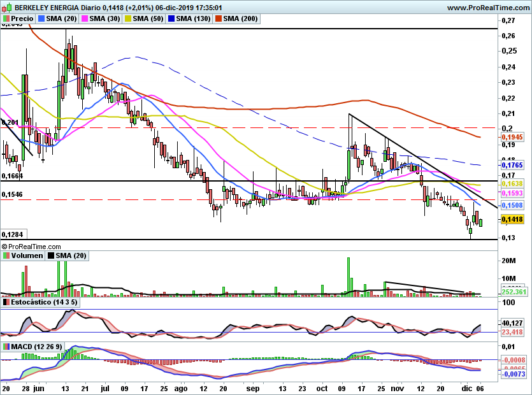Image resolution: width=532 pixels, height=395 pixels.
Task: Click the dark blue SMA (130) swatch
Action: 171,18
